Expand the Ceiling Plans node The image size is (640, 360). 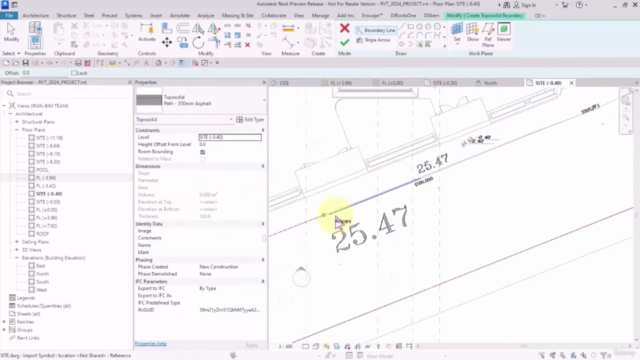[x=17, y=242]
